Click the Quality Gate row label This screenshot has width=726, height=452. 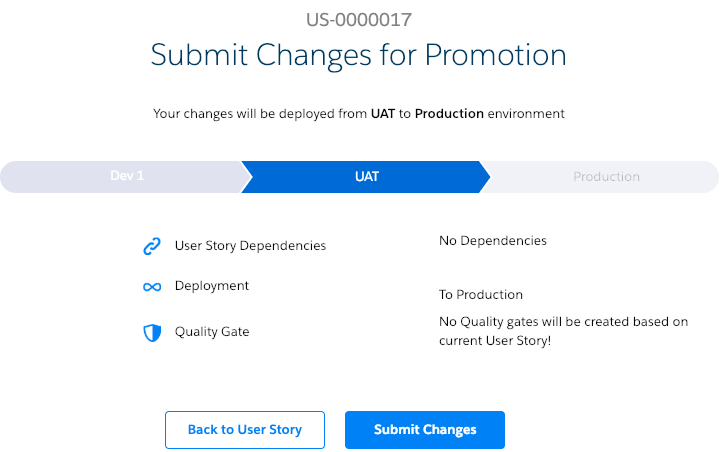click(x=212, y=332)
